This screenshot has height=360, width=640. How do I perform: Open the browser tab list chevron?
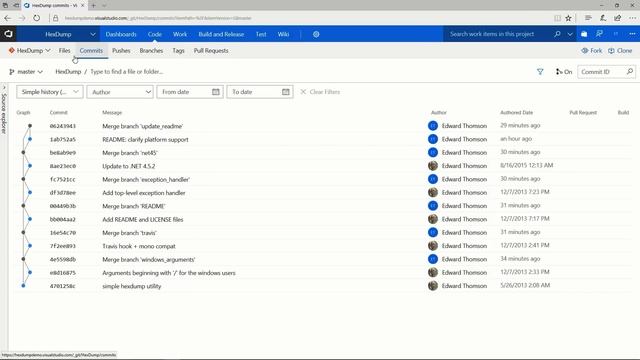click(104, 5)
